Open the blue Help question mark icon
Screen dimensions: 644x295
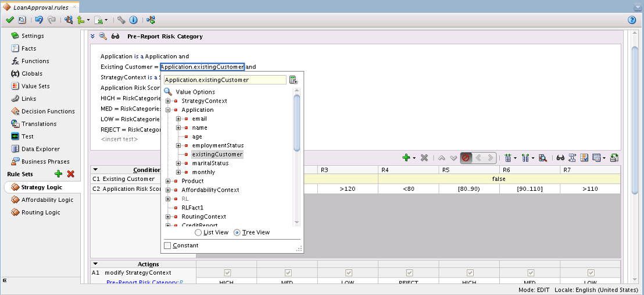click(x=632, y=20)
